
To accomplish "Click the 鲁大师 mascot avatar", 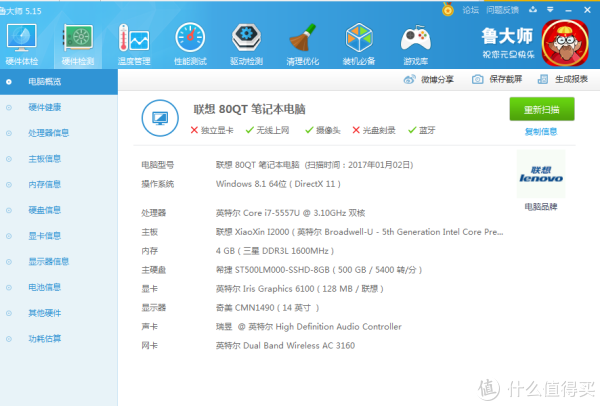I will point(565,43).
